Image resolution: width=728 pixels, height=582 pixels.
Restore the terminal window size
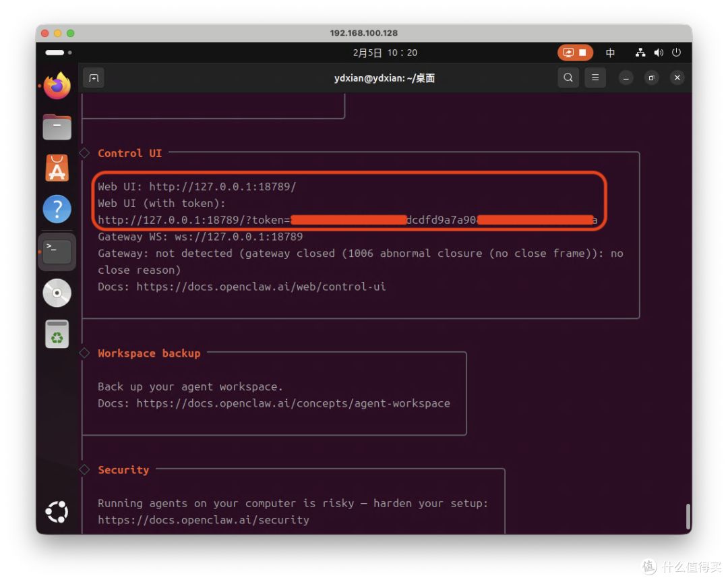click(x=651, y=78)
